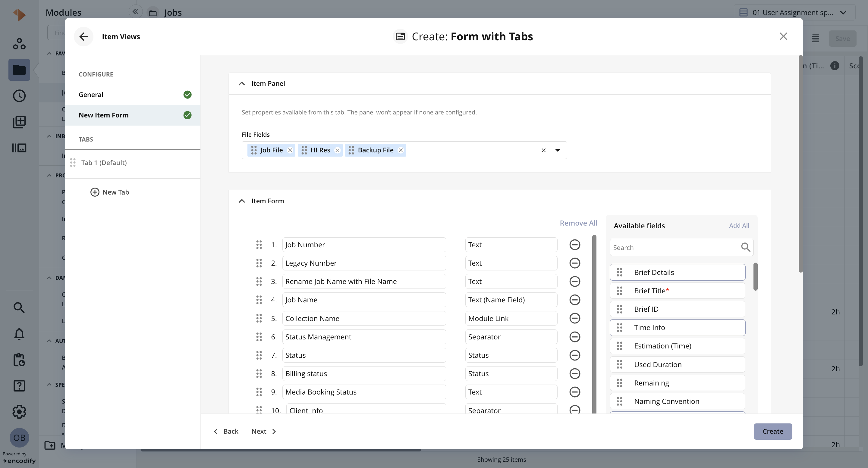The image size is (868, 468).
Task: Collapse the modules panel with double chevron
Action: click(x=135, y=12)
